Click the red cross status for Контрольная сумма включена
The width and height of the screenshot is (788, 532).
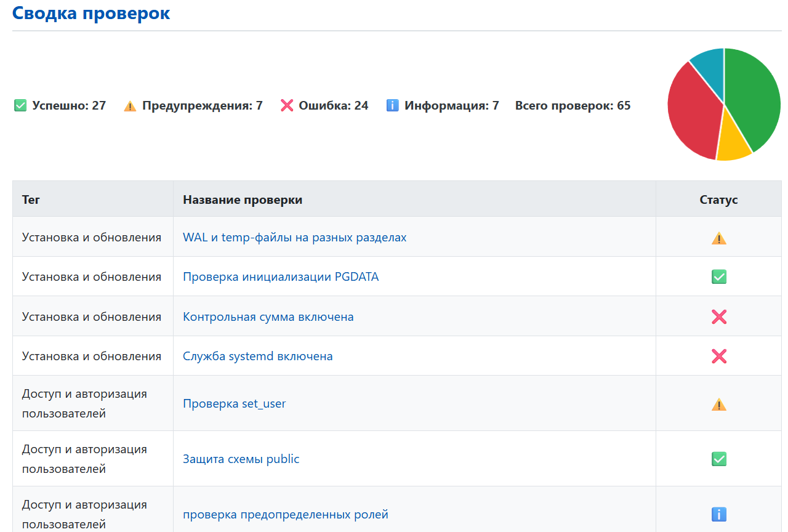click(x=718, y=316)
